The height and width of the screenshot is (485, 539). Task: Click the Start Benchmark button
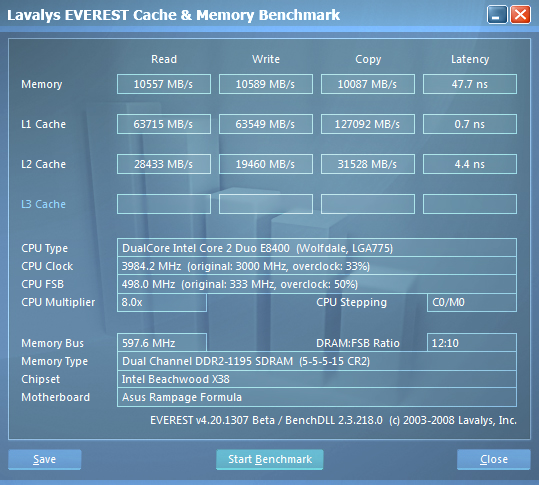click(x=270, y=459)
